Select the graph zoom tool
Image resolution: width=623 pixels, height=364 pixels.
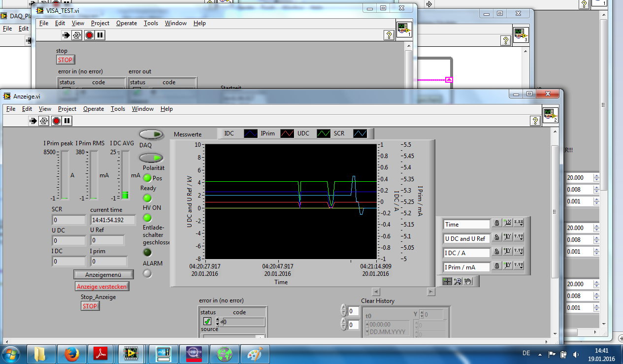pyautogui.click(x=458, y=281)
